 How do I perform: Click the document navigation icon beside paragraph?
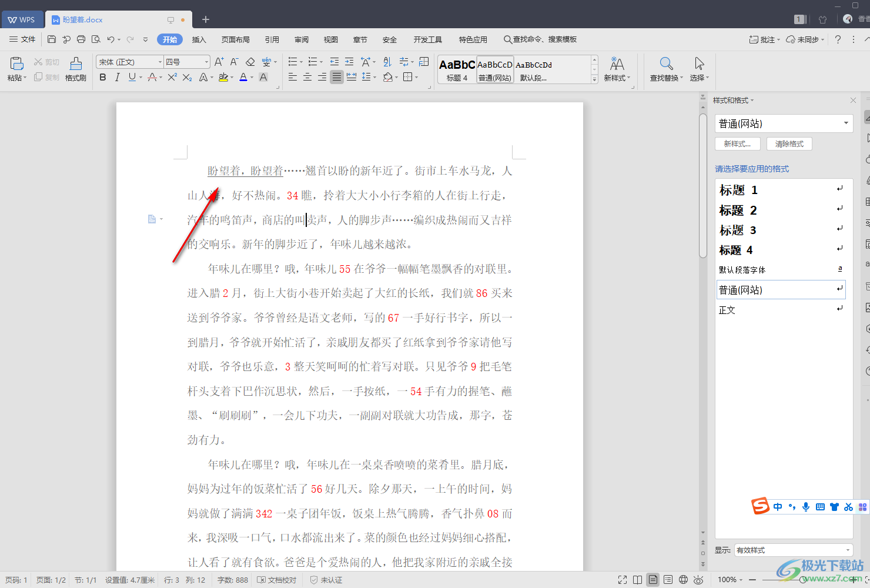point(152,219)
